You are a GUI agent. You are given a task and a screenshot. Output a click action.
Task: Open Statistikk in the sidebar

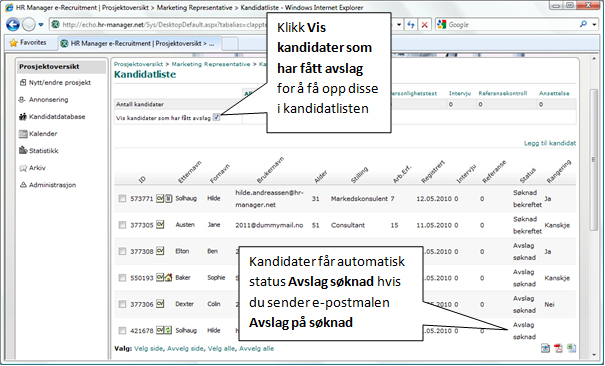pos(44,151)
